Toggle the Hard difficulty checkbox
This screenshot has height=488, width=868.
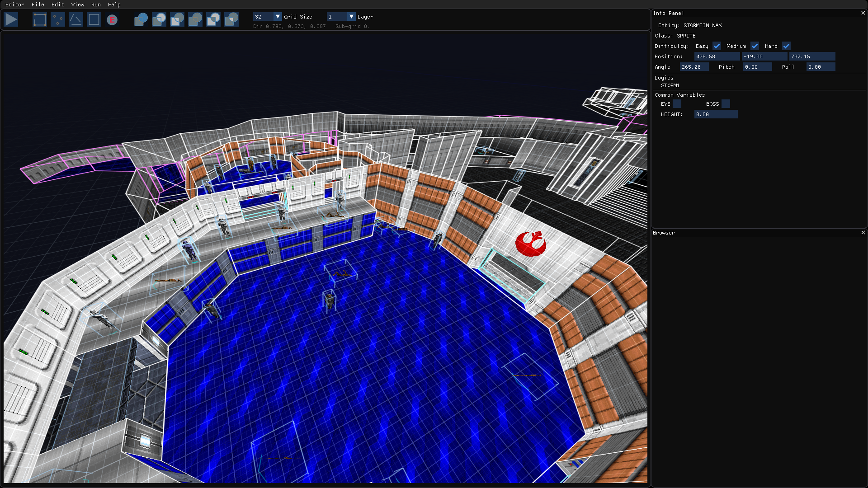tap(786, 46)
